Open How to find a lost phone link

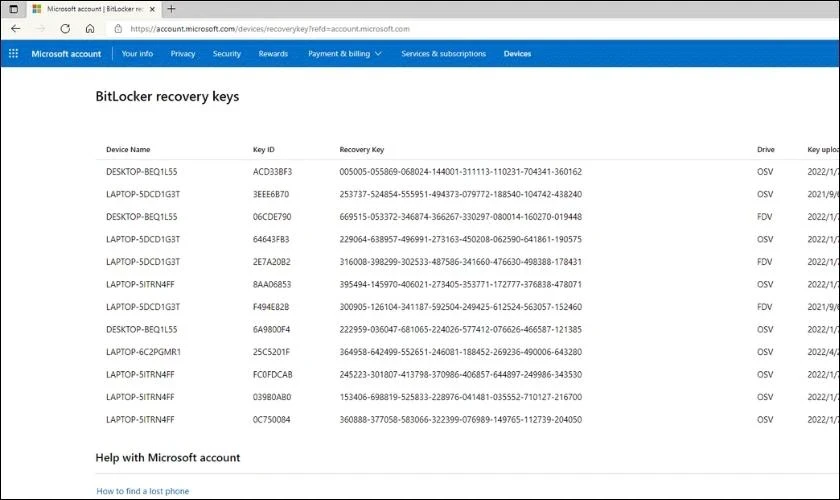pos(142,491)
